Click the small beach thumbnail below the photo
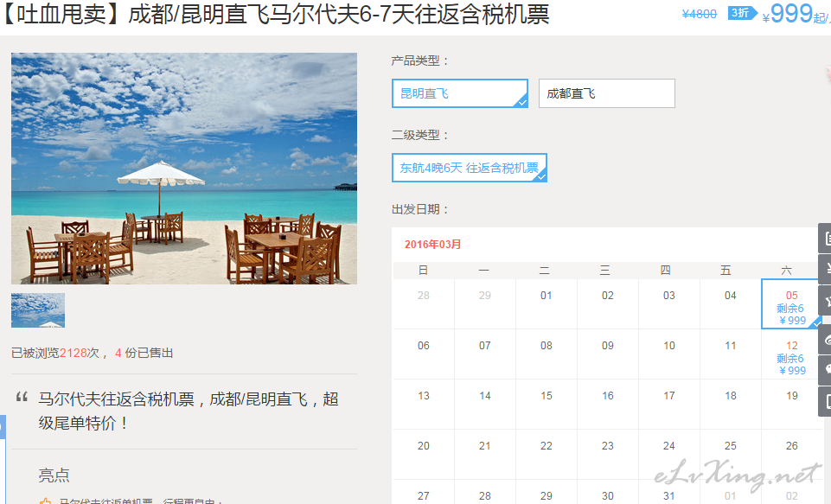Screen dimensions: 831x504 point(38,310)
